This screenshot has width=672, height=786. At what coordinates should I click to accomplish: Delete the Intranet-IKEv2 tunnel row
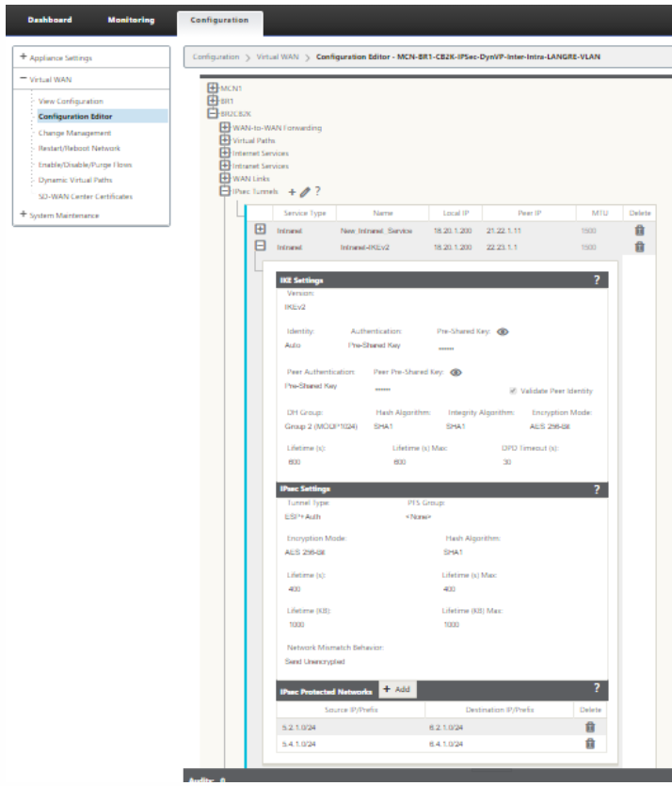click(639, 247)
